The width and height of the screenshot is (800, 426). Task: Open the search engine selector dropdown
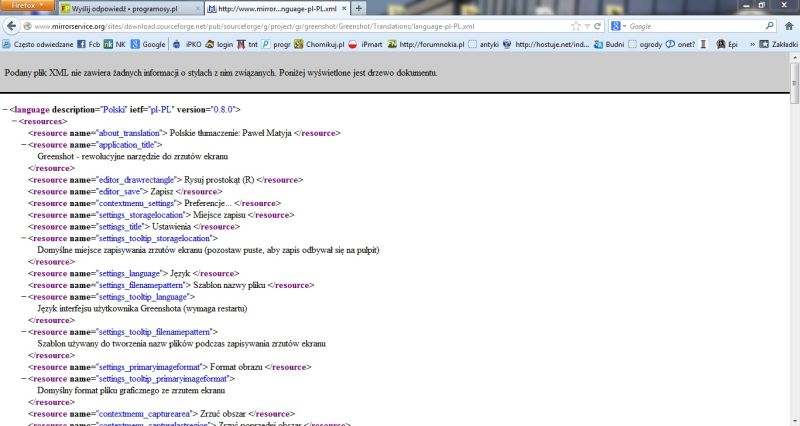[x=618, y=25]
